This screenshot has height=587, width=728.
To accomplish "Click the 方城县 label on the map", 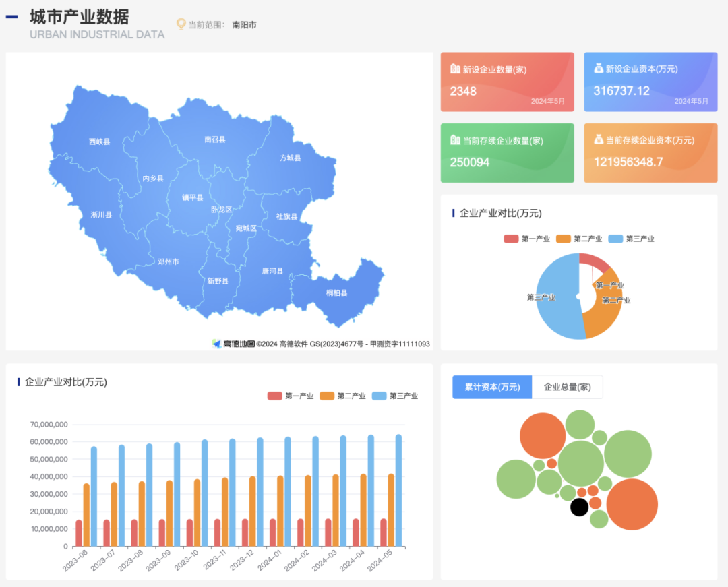I will coord(290,158).
